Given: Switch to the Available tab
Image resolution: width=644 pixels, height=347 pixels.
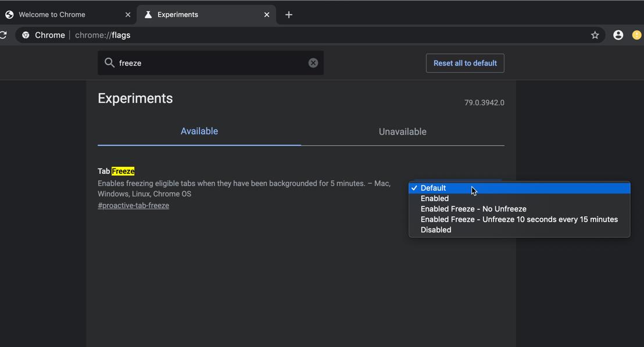Looking at the screenshot, I should (x=199, y=131).
